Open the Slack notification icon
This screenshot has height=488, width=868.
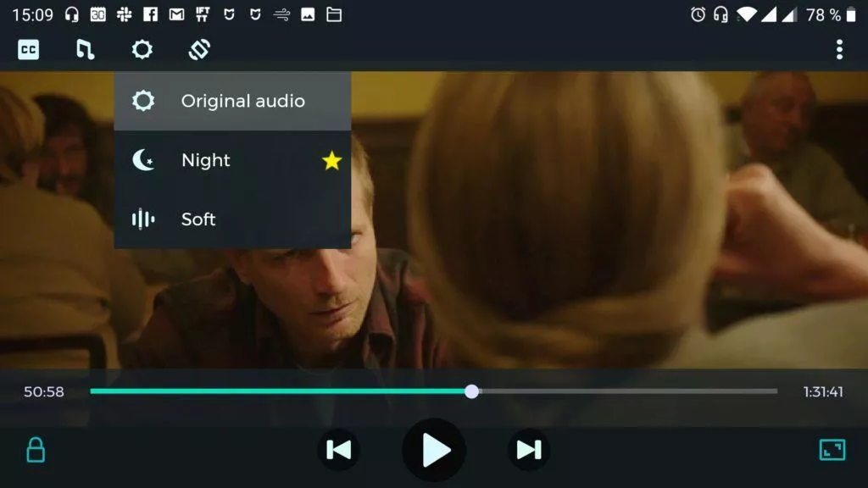[x=124, y=14]
